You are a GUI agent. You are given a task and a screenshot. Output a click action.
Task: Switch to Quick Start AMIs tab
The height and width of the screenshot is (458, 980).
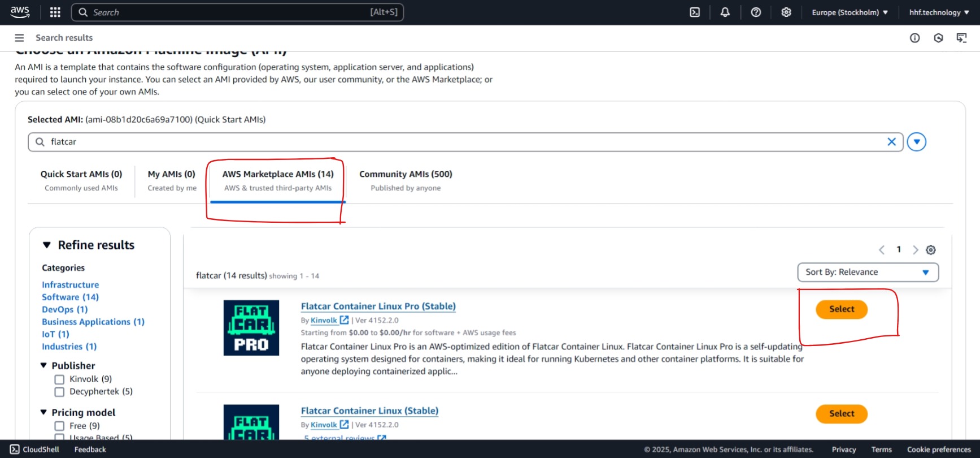pyautogui.click(x=81, y=180)
